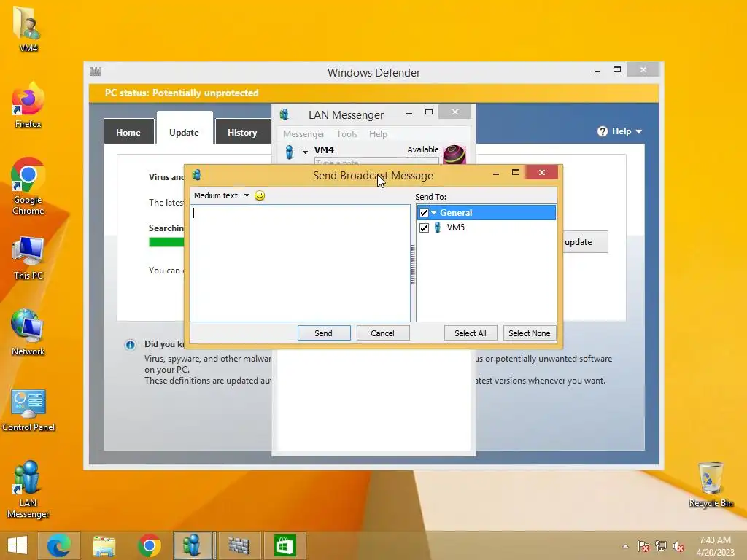Screen dimensions: 747x560
Task: Click the LAN Messenger taskbar button
Action: 194,545
